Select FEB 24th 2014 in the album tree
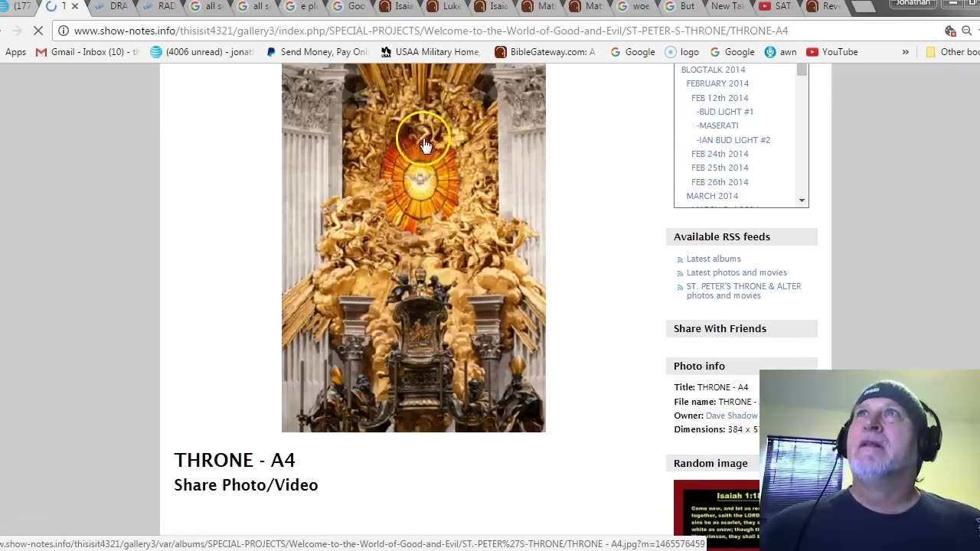Screen dimensions: 980x551 (x=720, y=154)
